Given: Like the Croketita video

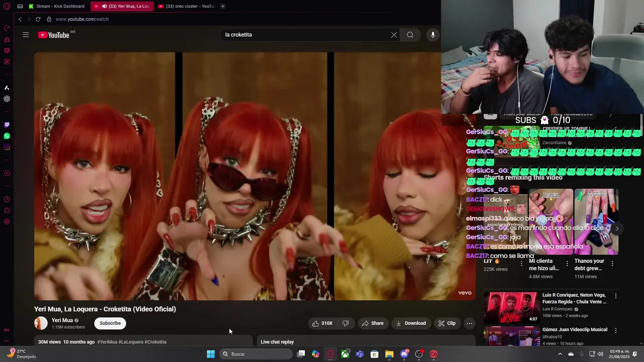Looking at the screenshot, I should [x=322, y=323].
